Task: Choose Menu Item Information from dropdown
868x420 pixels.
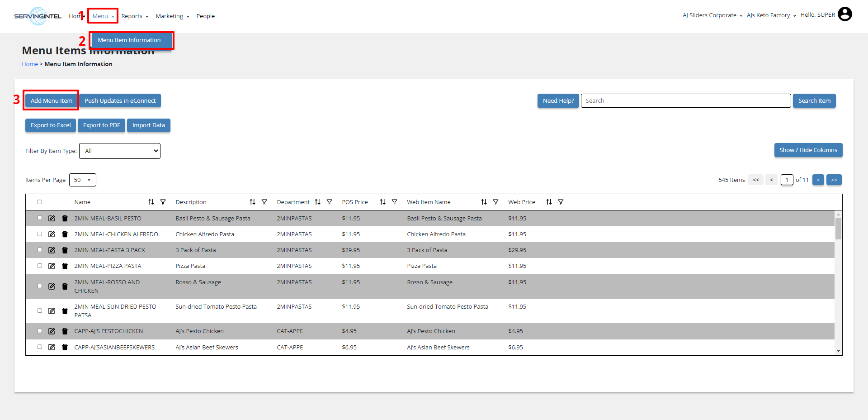Action: click(129, 40)
